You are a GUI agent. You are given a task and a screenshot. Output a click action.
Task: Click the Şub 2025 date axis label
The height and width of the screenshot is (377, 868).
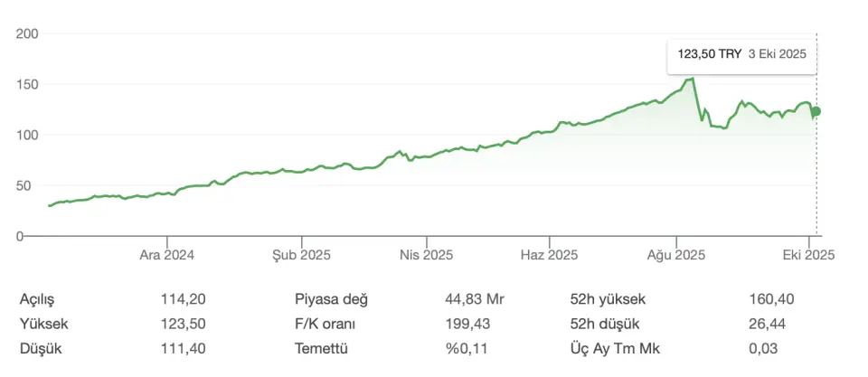(x=302, y=255)
